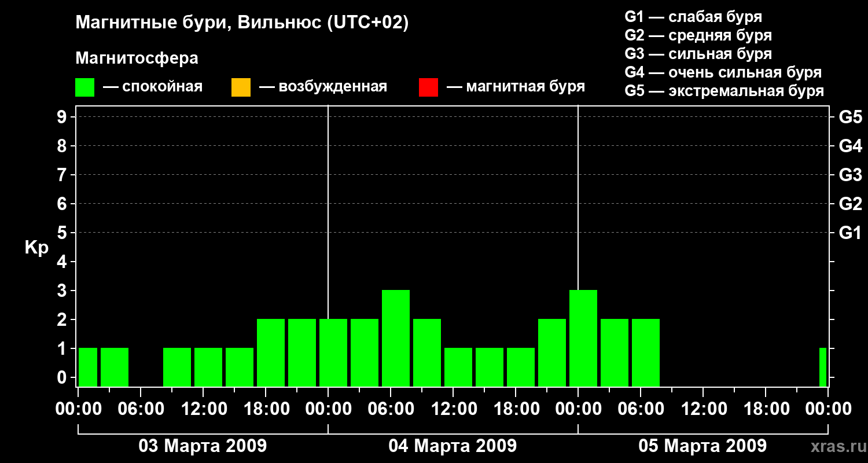The image size is (868, 463).
Task: Click the 'G5' label beside the chart
Action: 850,117
